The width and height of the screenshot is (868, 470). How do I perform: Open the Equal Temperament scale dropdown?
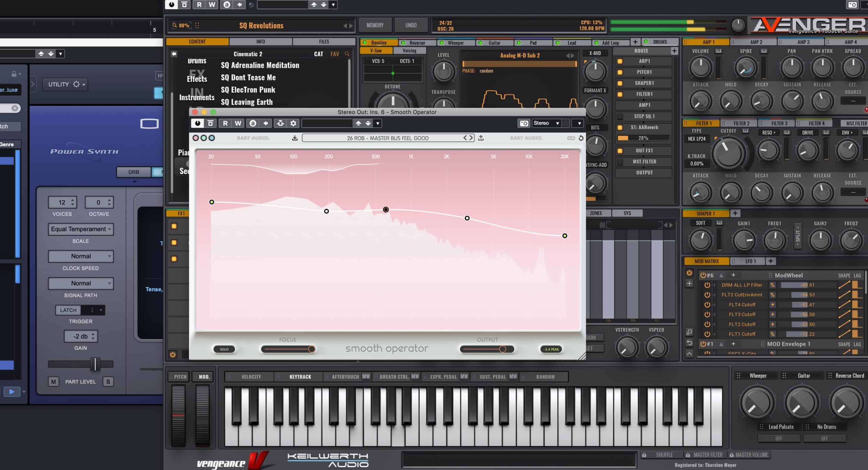pos(81,229)
